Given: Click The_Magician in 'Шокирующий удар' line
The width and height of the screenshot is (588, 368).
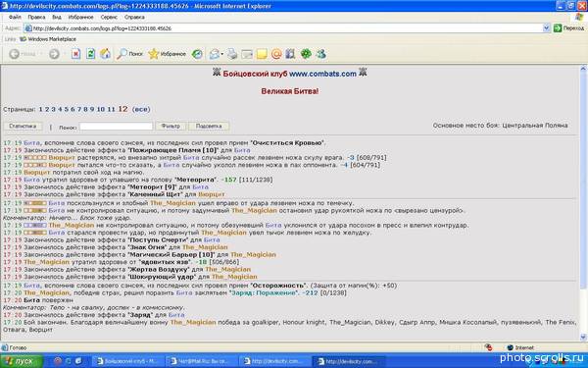Looking at the screenshot, I should (234, 277).
